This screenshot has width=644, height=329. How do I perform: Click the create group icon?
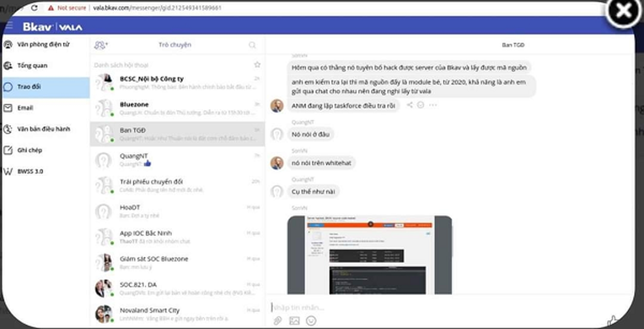pyautogui.click(x=101, y=45)
